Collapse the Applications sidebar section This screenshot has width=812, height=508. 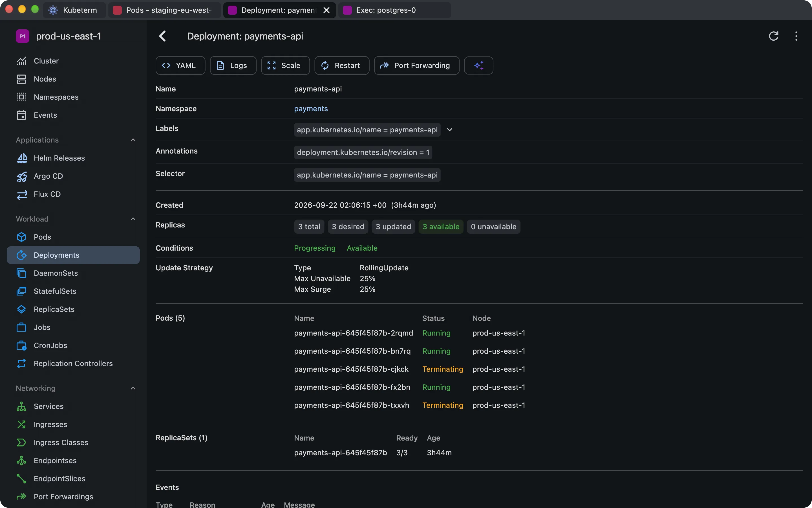pos(133,140)
